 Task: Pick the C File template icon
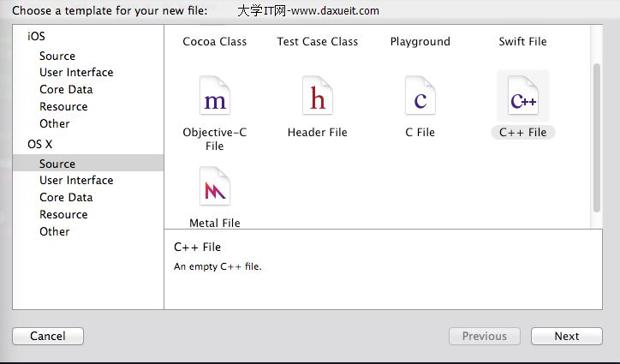pyautogui.click(x=420, y=99)
